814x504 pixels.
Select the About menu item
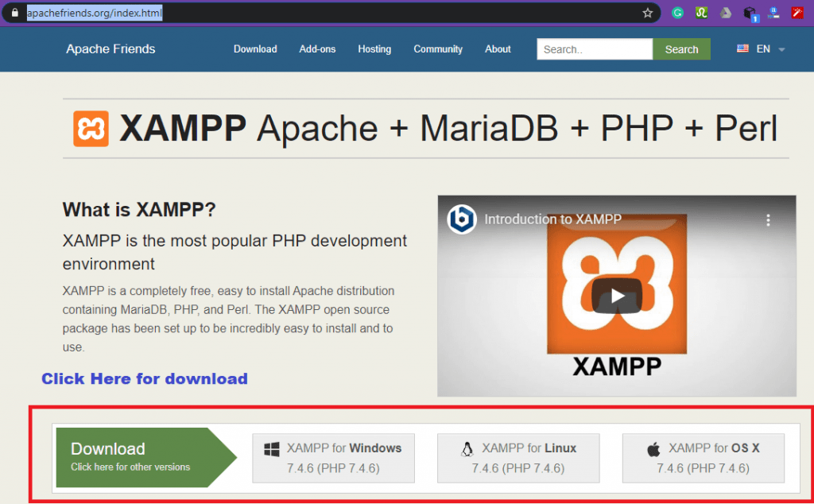coord(498,48)
